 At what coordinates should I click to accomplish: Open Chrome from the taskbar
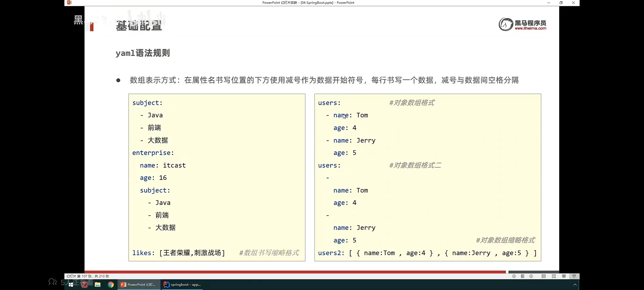(111, 285)
